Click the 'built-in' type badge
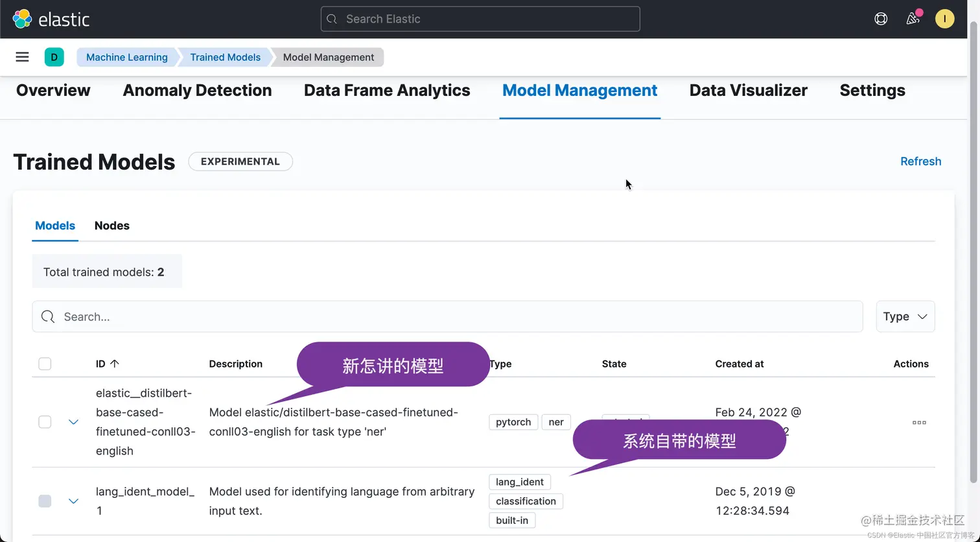Screen dimensions: 980x542 512,520
